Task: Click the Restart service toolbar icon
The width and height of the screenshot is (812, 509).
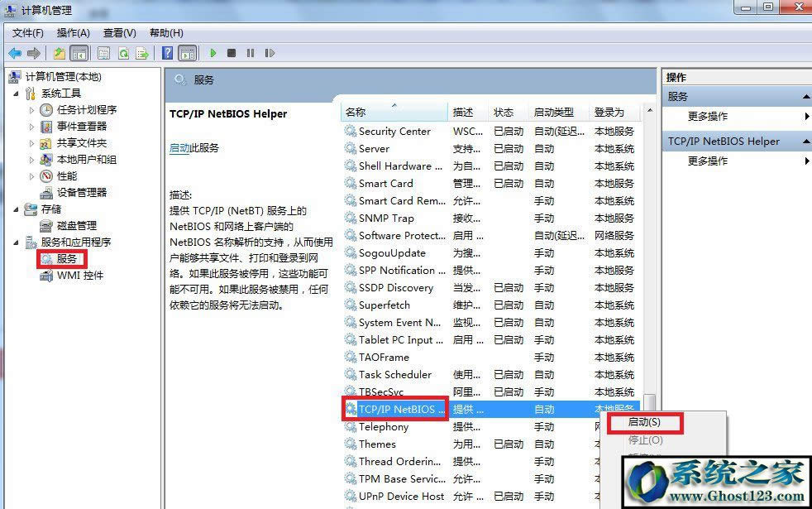Action: click(x=270, y=53)
